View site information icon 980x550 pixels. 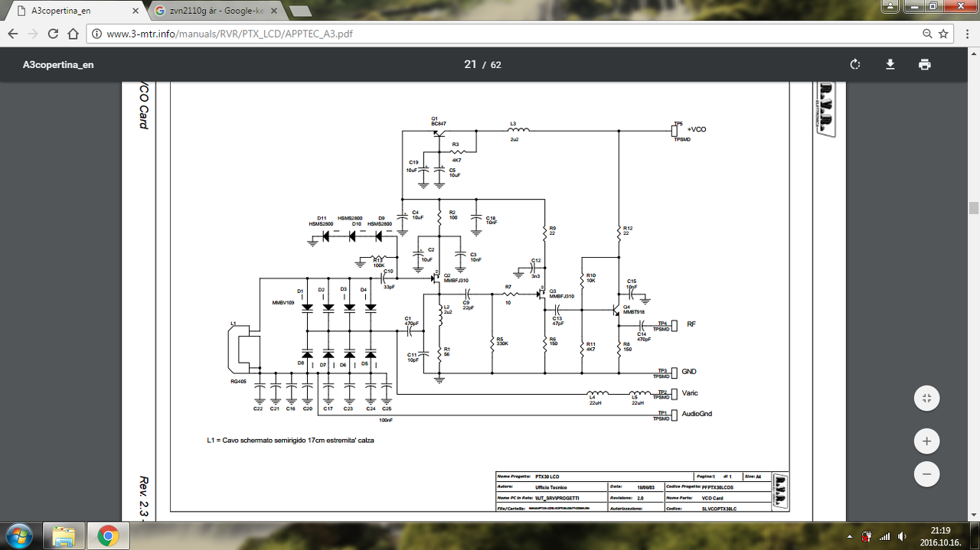pyautogui.click(x=96, y=34)
